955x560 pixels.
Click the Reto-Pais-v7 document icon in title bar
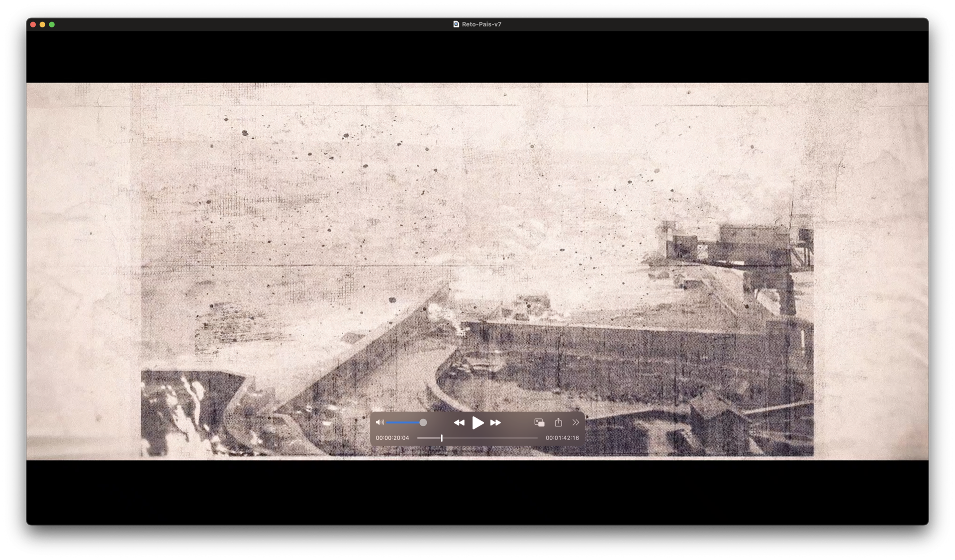coord(456,24)
